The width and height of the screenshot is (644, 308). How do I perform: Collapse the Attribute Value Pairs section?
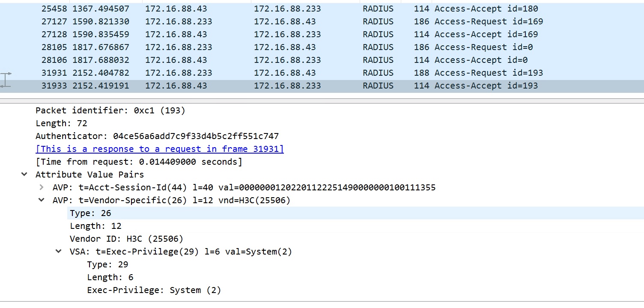(x=24, y=175)
